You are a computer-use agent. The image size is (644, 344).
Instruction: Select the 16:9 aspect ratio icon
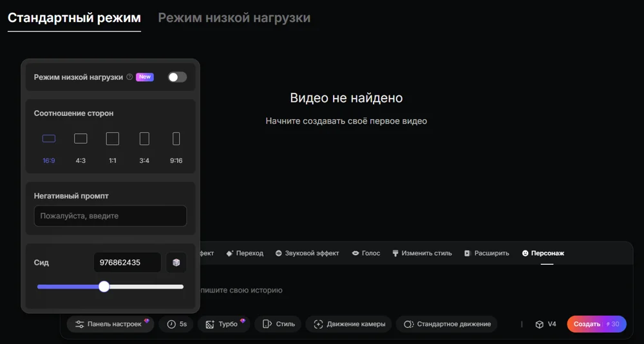[x=49, y=139]
